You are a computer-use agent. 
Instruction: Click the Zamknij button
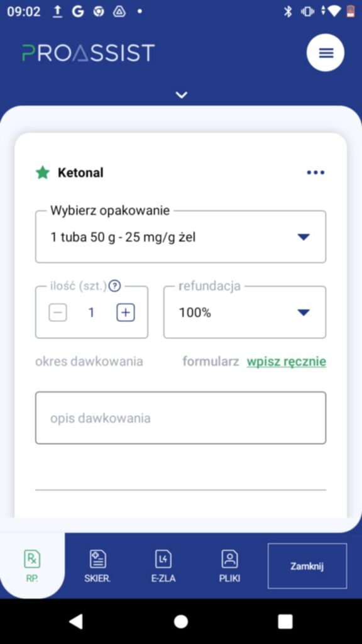[307, 566]
